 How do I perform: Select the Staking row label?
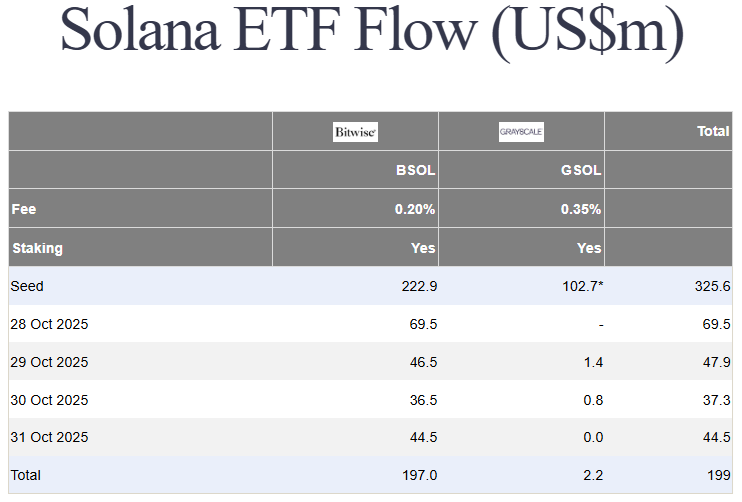pyautogui.click(x=37, y=248)
